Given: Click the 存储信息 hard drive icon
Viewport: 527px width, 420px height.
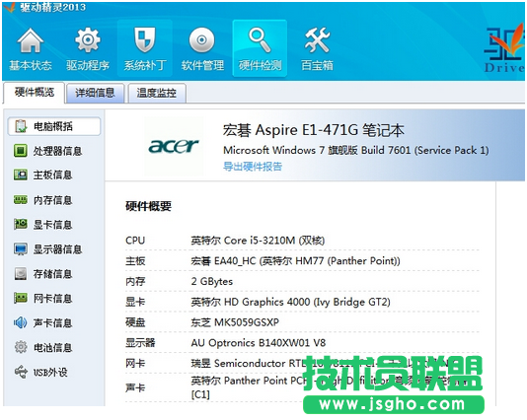Looking at the screenshot, I should point(21,274).
